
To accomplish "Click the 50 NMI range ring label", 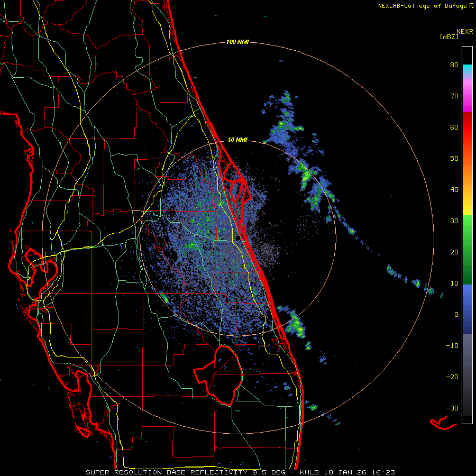I will click(237, 140).
